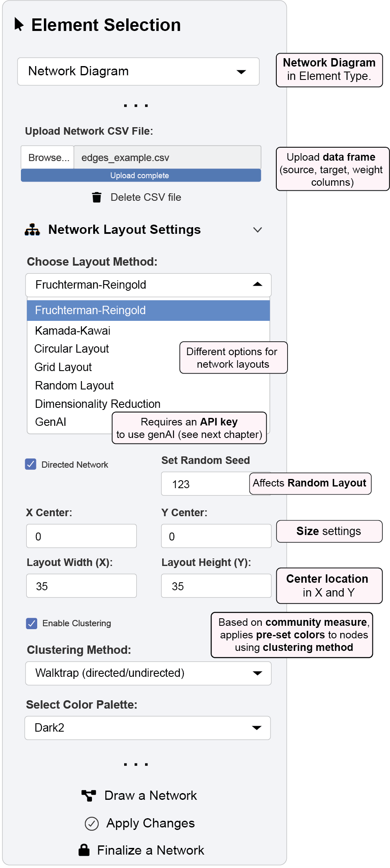Click the Layout Width (X) input field
390x868 pixels.
[x=82, y=586]
